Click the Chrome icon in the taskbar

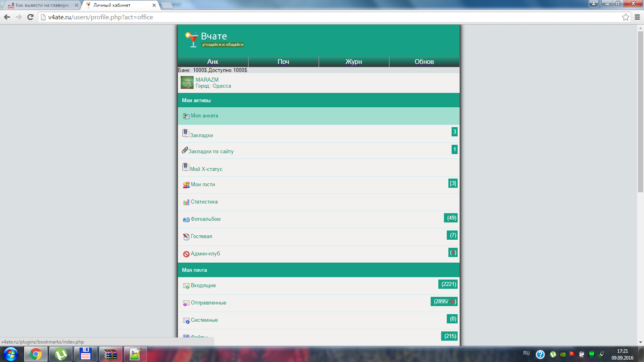36,354
